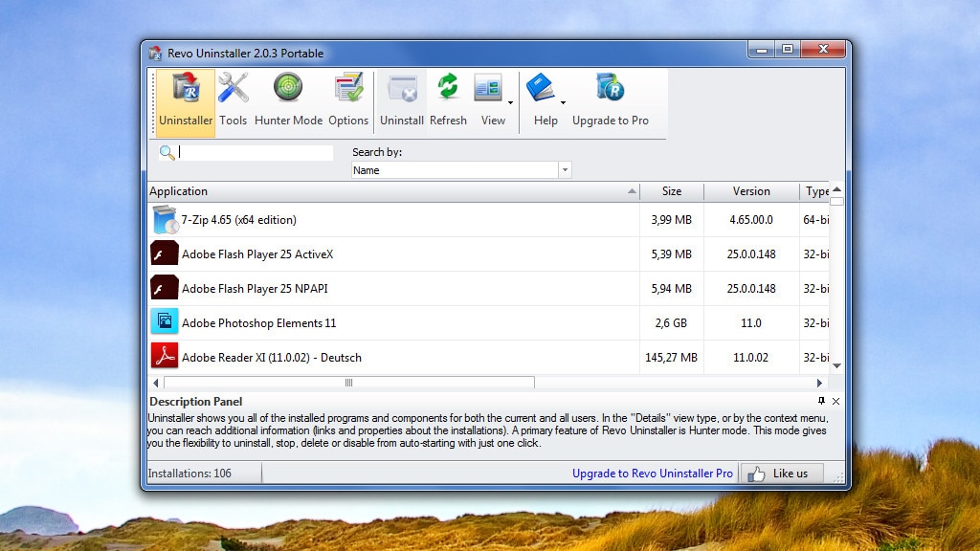Minimize the Revo Uninstaller window

pyautogui.click(x=761, y=50)
